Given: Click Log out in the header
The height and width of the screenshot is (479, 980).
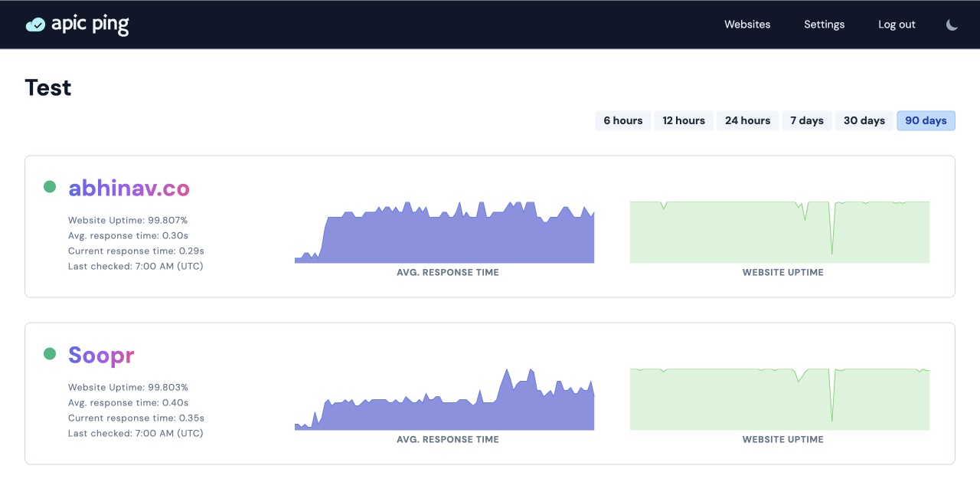Looking at the screenshot, I should [897, 25].
